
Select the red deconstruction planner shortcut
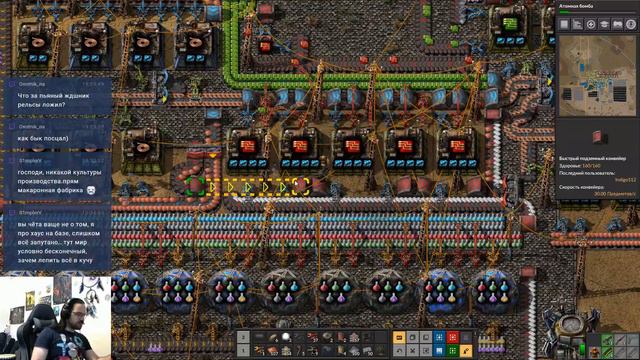tap(453, 337)
